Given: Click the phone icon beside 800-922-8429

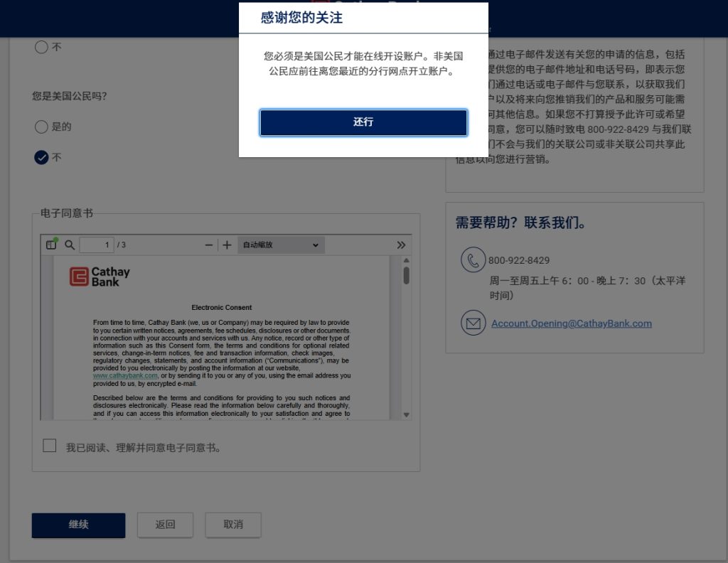Looking at the screenshot, I should [473, 259].
